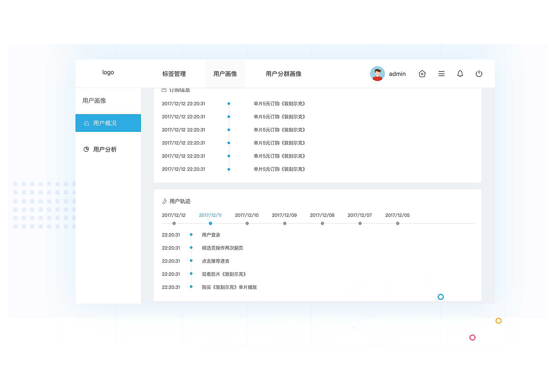
Task: Click the highlighted 2017/12/11 date label
Action: pos(210,215)
